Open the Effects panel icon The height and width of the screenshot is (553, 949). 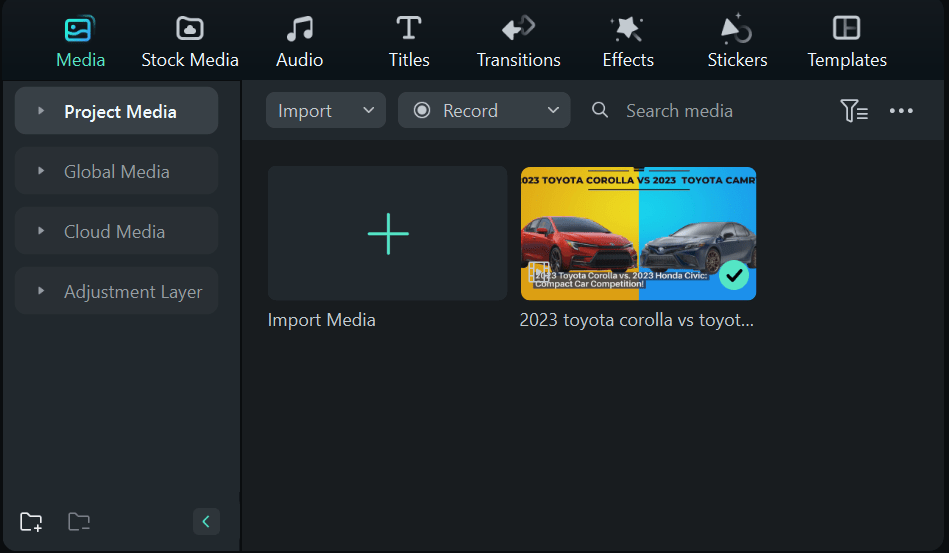click(x=628, y=28)
